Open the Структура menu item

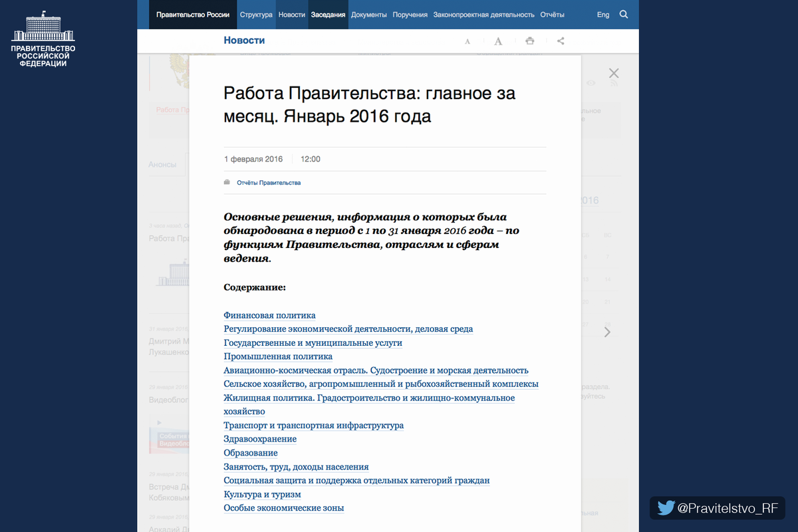click(x=256, y=15)
